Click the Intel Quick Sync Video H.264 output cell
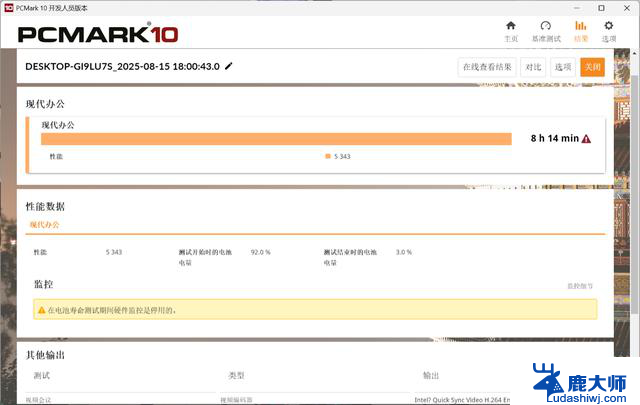The height and width of the screenshot is (405, 640). [462, 400]
